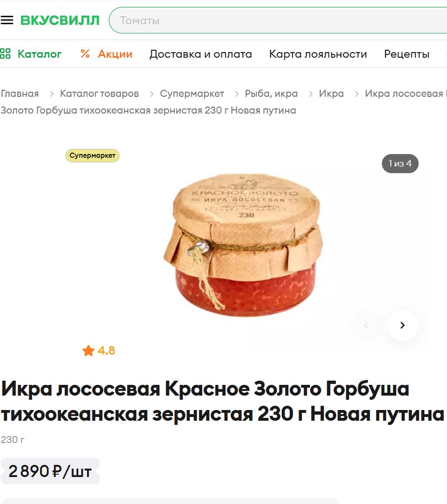Open the hamburger menu icon
Screen dimensions: 447x504
(7, 20)
